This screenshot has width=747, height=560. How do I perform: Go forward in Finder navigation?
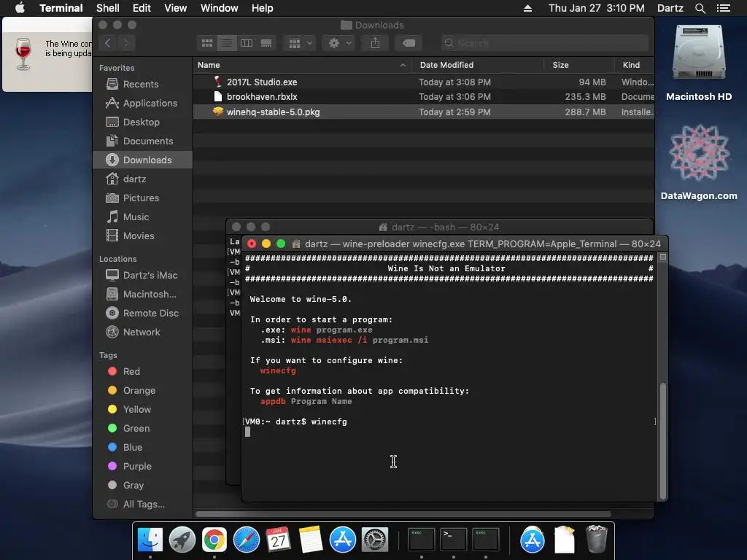click(x=126, y=43)
